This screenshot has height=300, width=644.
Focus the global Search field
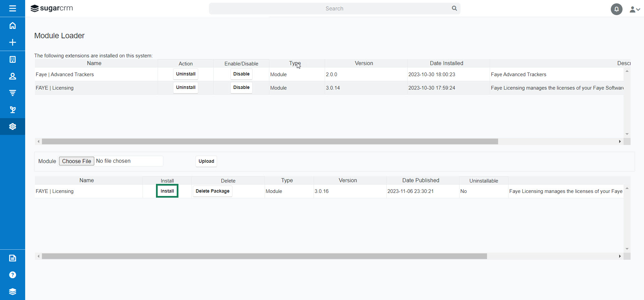[334, 8]
